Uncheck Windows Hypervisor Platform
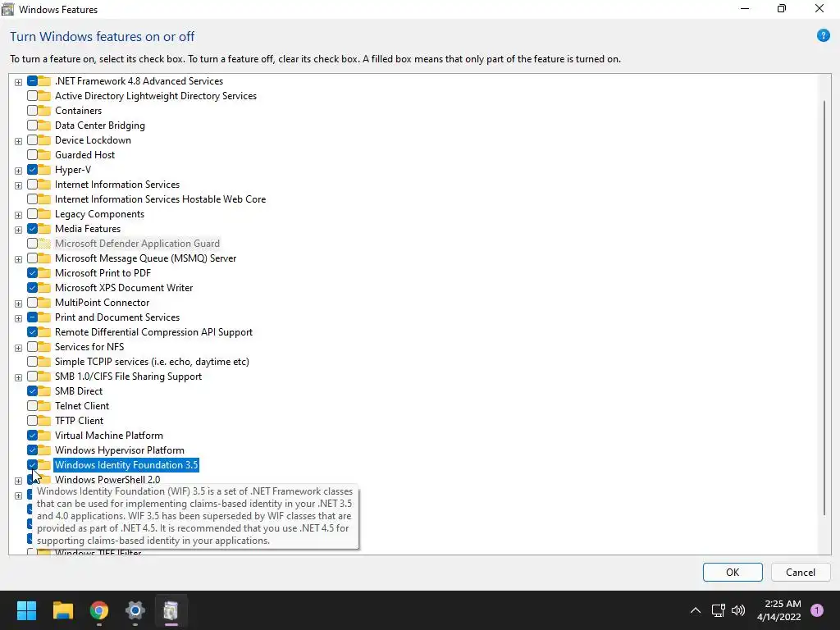The image size is (840, 630). tap(32, 450)
